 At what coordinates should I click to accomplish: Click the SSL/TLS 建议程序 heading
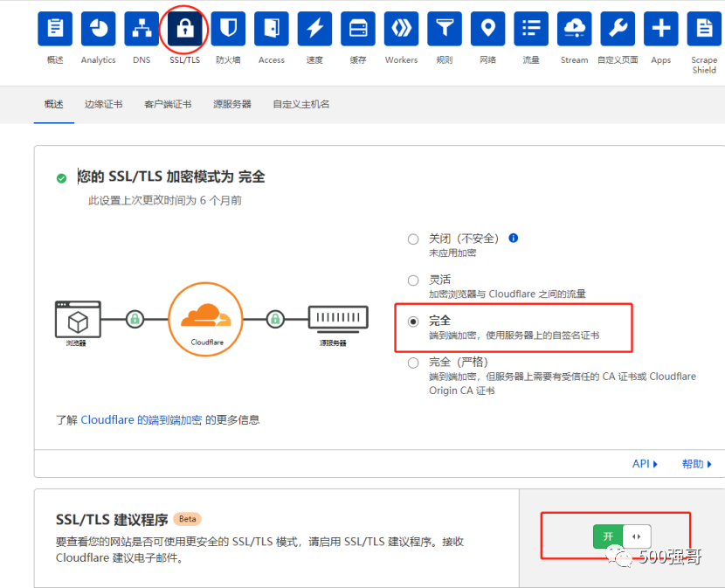(112, 519)
